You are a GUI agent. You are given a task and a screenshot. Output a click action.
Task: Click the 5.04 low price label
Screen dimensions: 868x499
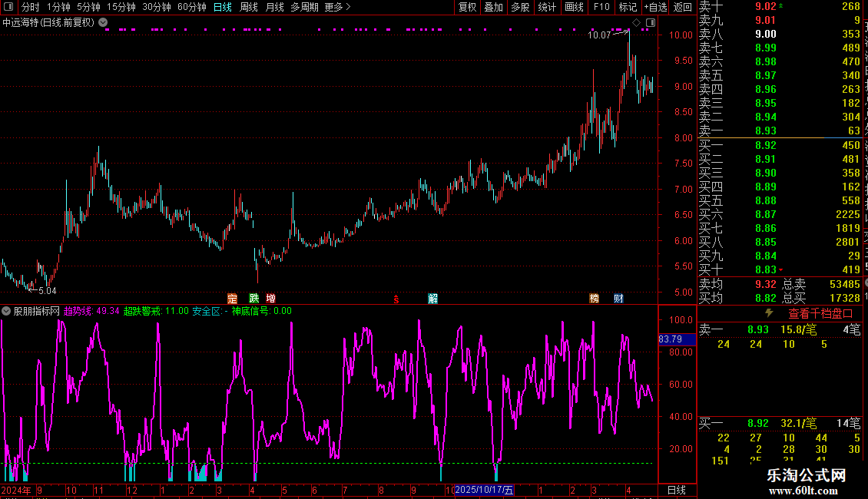click(x=47, y=290)
